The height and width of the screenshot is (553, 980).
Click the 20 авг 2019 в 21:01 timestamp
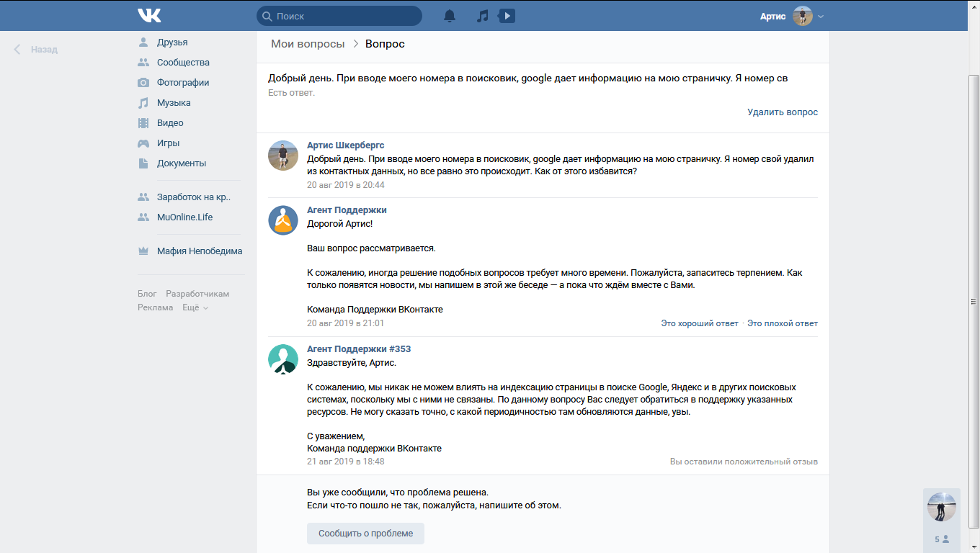point(346,323)
